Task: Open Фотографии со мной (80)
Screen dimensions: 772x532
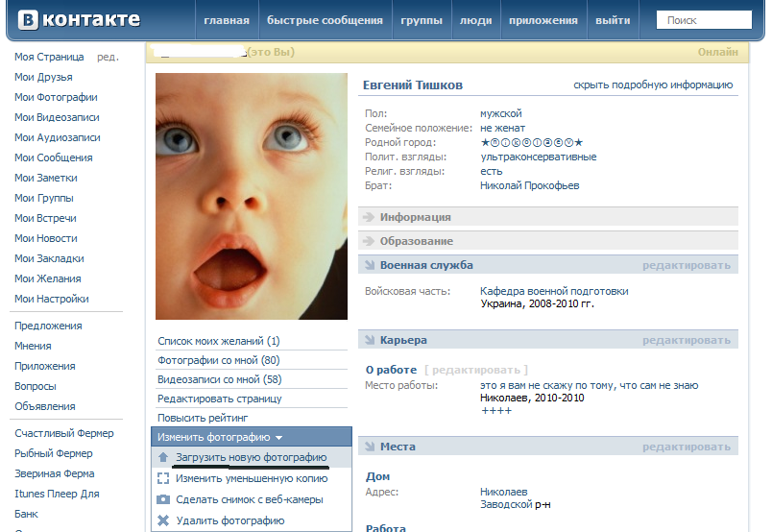Action: [x=219, y=360]
